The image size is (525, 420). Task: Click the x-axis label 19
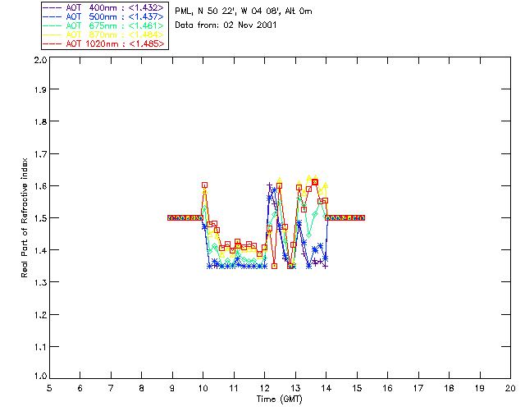coord(480,388)
